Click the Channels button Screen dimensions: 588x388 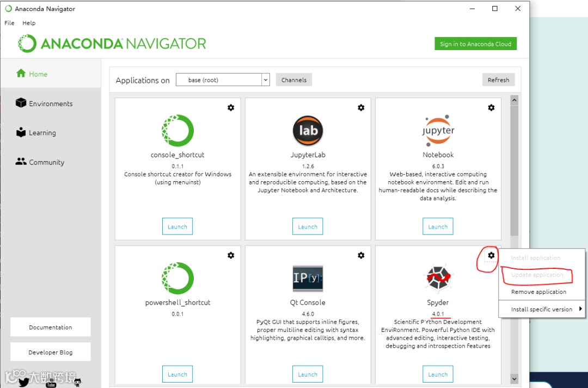pyautogui.click(x=294, y=79)
